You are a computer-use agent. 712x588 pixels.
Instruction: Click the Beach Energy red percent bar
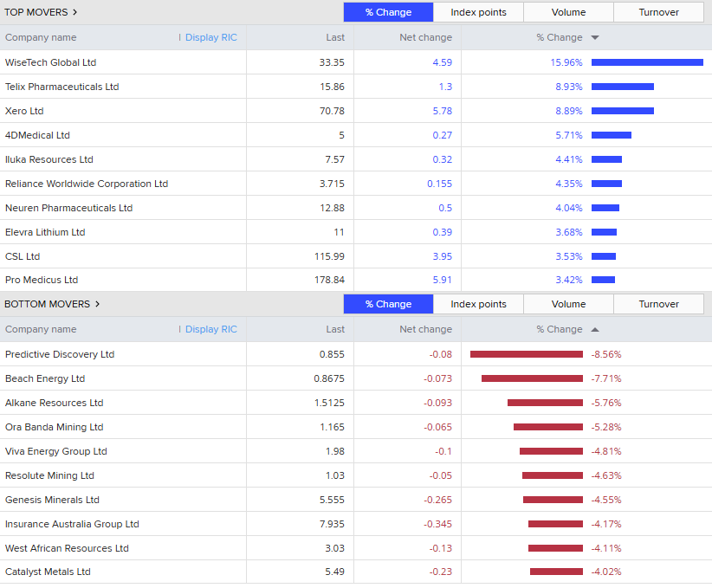point(532,378)
